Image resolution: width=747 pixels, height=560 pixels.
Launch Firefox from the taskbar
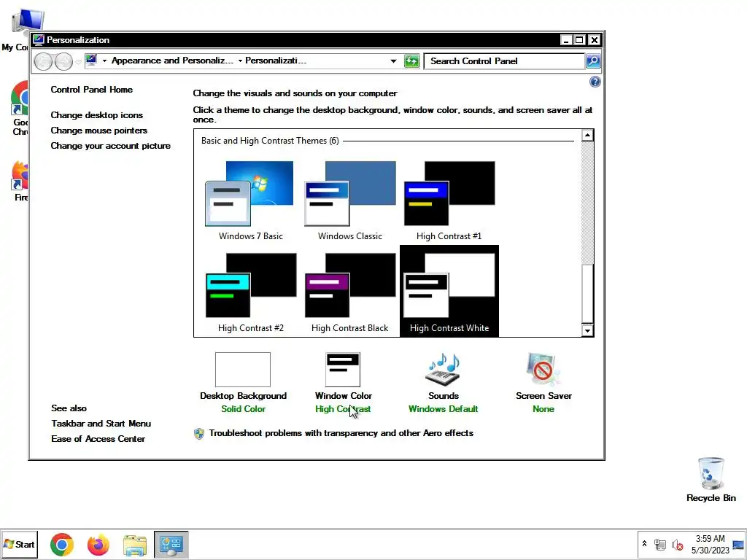[x=98, y=545]
